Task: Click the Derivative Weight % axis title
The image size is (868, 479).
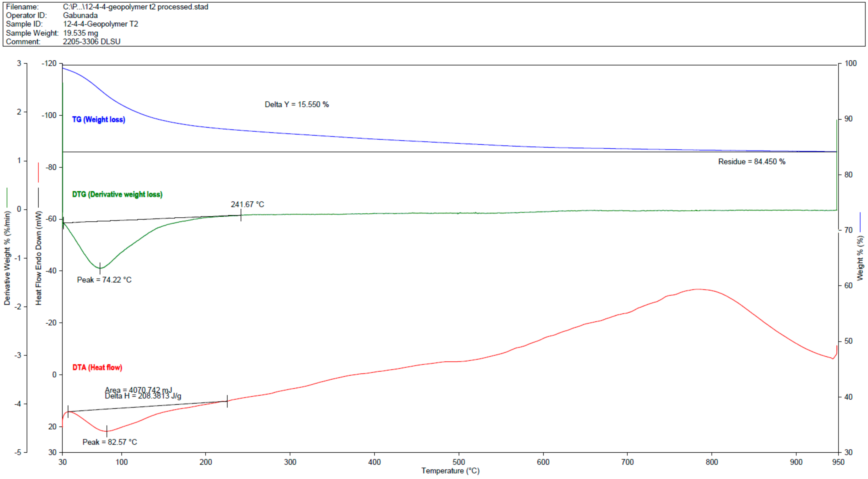Action: pos(7,258)
